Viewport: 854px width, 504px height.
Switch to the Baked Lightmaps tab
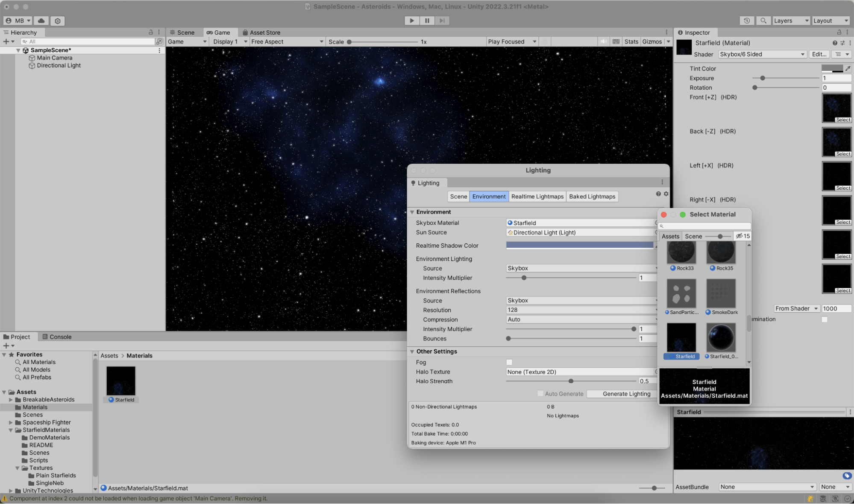[592, 196]
